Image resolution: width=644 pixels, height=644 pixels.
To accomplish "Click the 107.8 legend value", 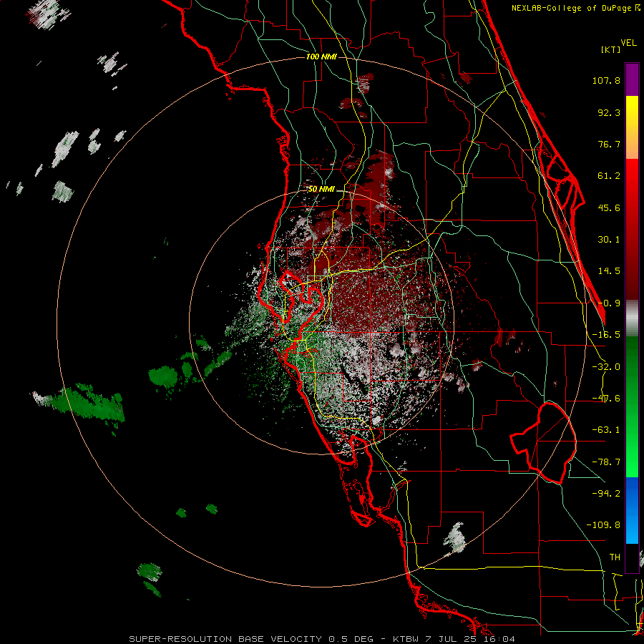I will tap(606, 80).
